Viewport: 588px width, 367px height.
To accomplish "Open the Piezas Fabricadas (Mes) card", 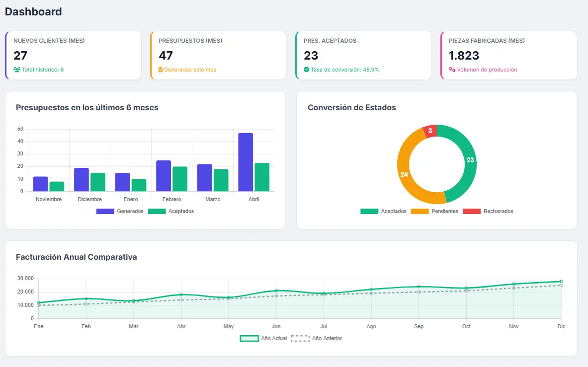I will [x=508, y=55].
